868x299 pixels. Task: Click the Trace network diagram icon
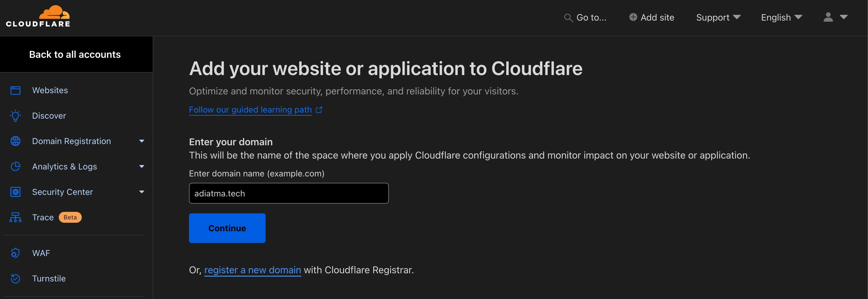click(x=15, y=217)
